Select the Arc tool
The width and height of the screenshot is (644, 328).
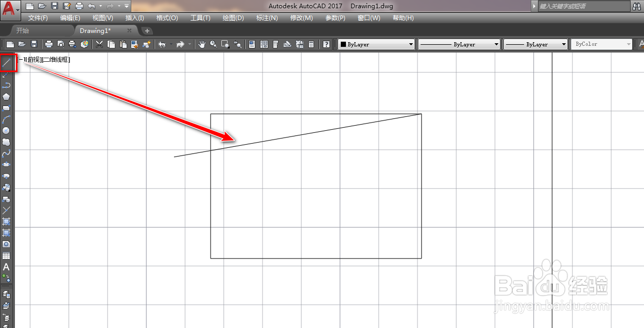click(x=6, y=119)
